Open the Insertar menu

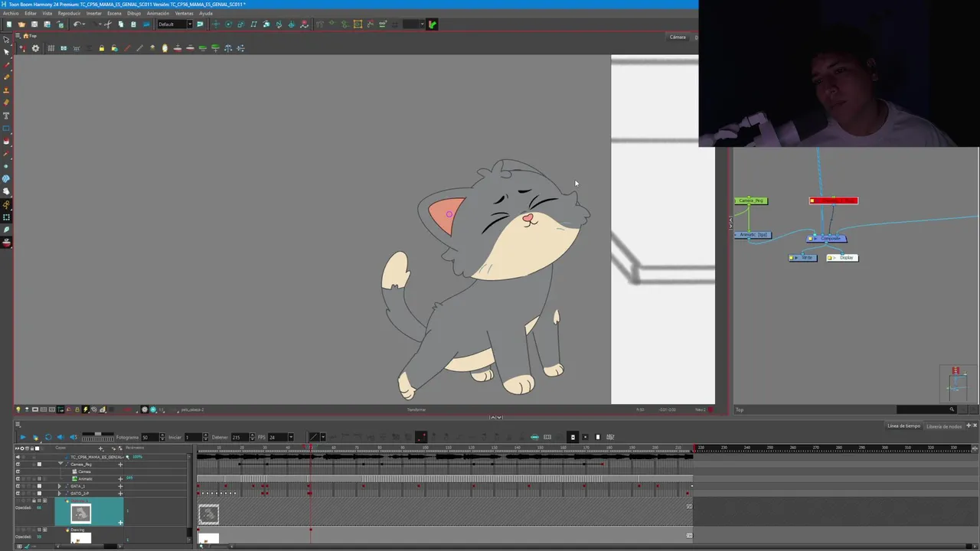(x=93, y=13)
